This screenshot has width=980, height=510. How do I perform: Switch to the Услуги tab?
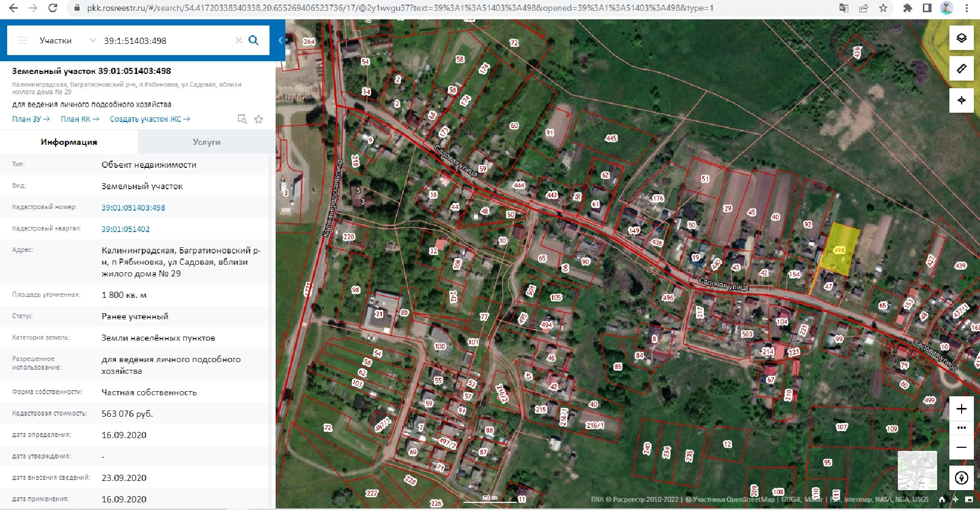click(x=207, y=142)
